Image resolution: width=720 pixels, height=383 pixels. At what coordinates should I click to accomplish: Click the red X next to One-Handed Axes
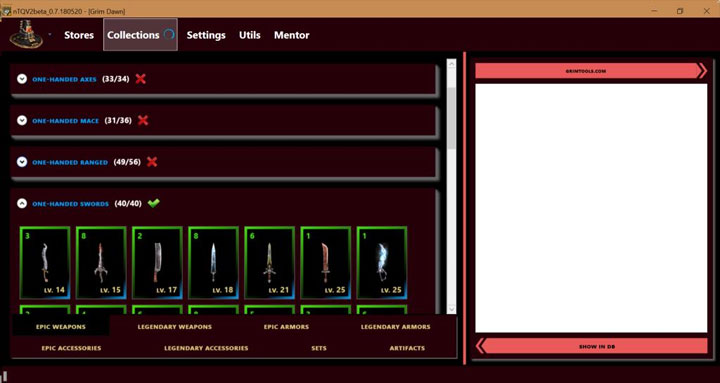(x=141, y=79)
